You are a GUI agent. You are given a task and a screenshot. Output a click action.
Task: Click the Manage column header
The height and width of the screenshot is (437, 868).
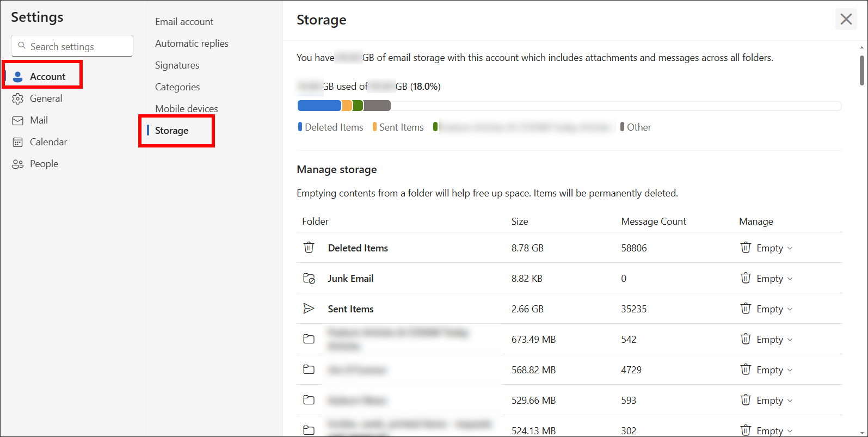[x=756, y=221]
